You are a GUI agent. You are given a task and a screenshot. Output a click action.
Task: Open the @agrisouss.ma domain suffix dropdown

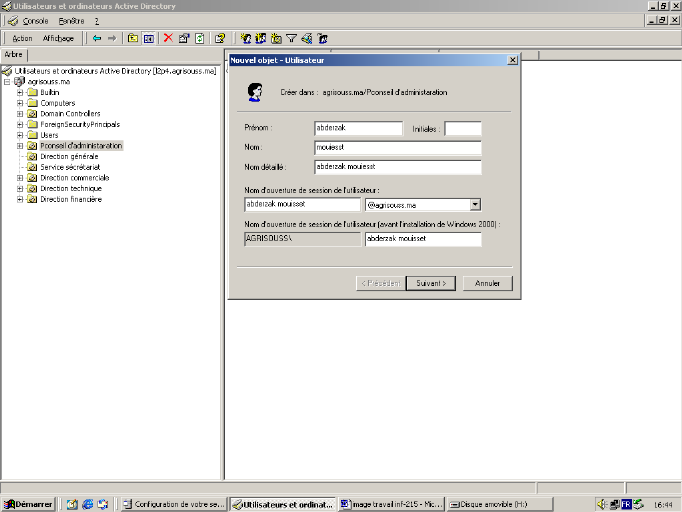click(x=475, y=204)
